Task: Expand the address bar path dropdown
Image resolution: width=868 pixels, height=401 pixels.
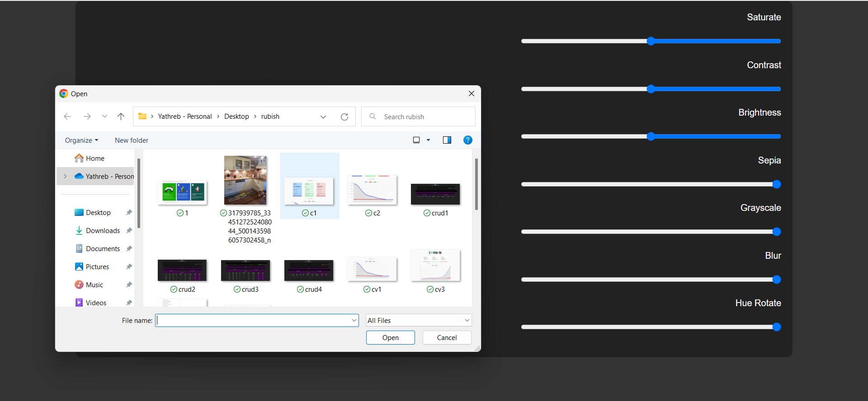Action: (x=323, y=117)
